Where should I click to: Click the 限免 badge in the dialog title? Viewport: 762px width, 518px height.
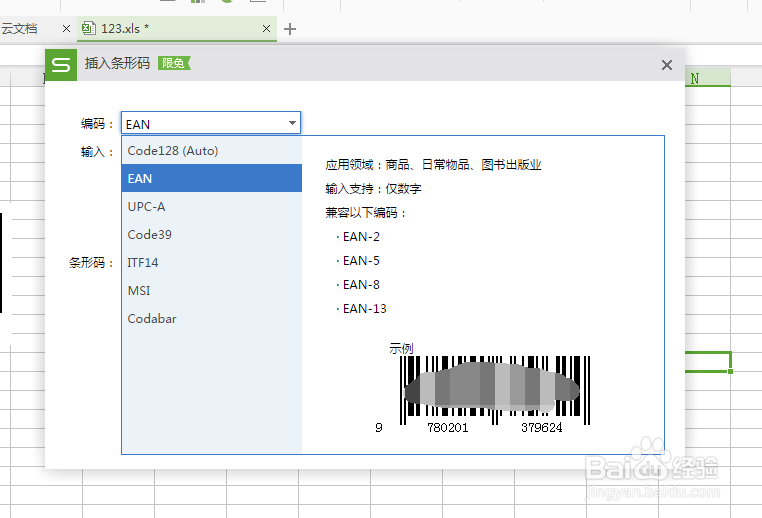point(174,63)
